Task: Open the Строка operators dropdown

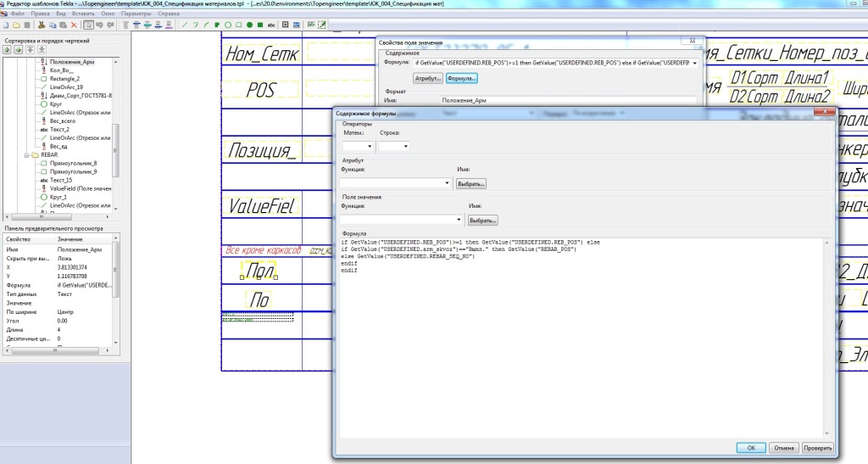Action: coord(393,147)
